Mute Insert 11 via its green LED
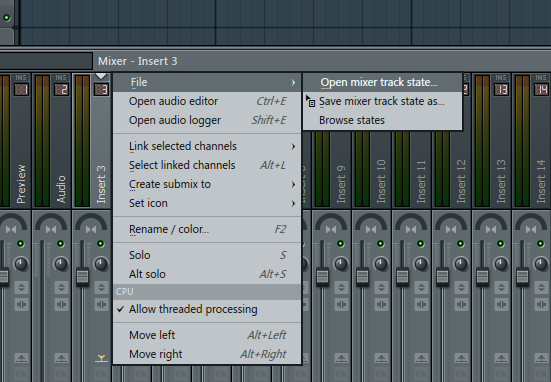551x382 pixels. [x=421, y=244]
